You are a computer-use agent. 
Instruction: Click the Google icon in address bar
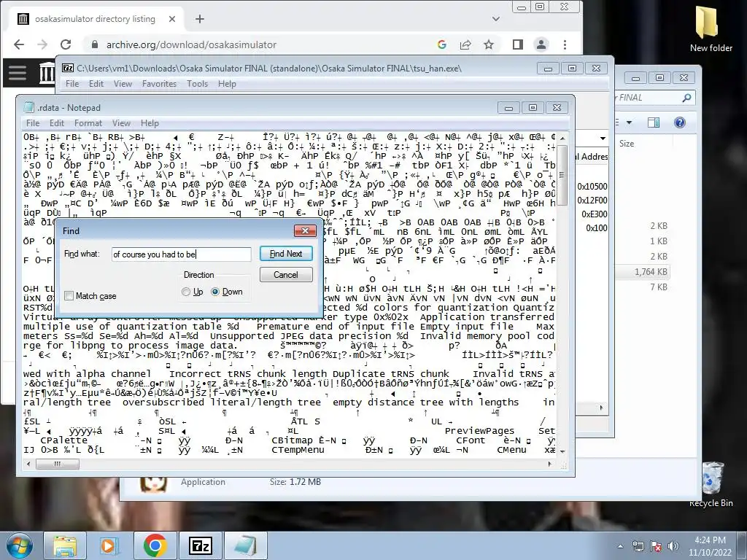pos(442,44)
